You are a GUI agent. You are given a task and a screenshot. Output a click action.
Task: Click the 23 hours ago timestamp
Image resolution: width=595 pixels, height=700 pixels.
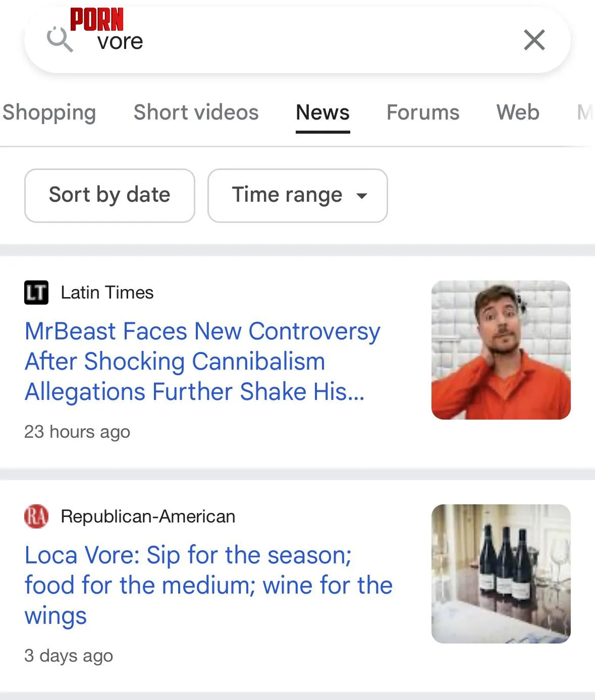[x=77, y=432]
